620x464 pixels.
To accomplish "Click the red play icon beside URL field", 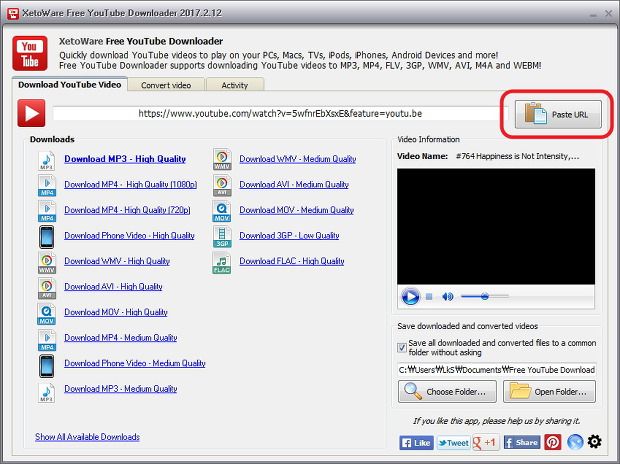I will click(32, 114).
